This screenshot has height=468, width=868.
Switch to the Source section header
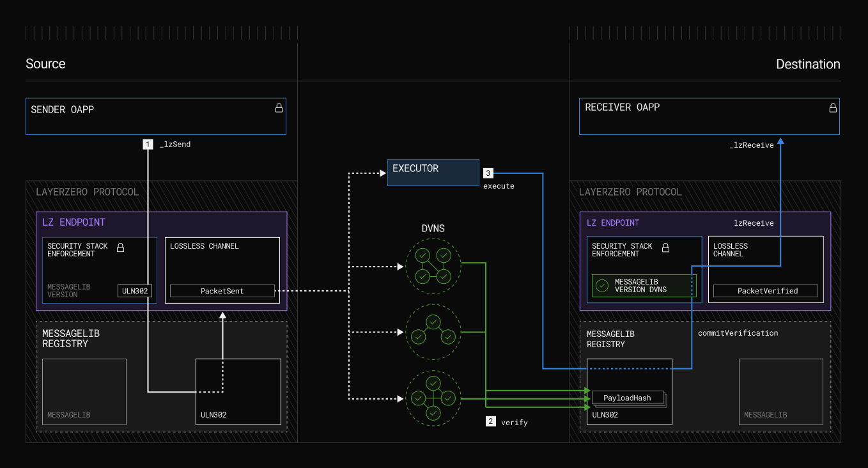coord(45,64)
